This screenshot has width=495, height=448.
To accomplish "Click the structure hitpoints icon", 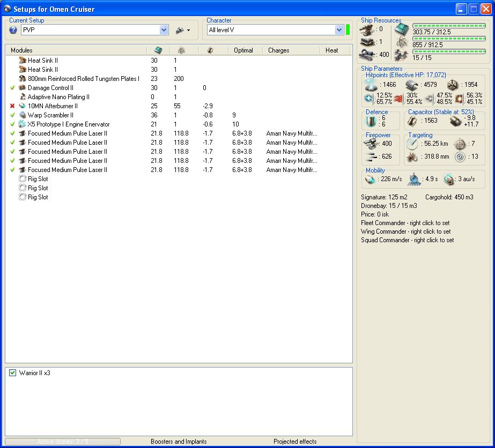I will pos(453,85).
